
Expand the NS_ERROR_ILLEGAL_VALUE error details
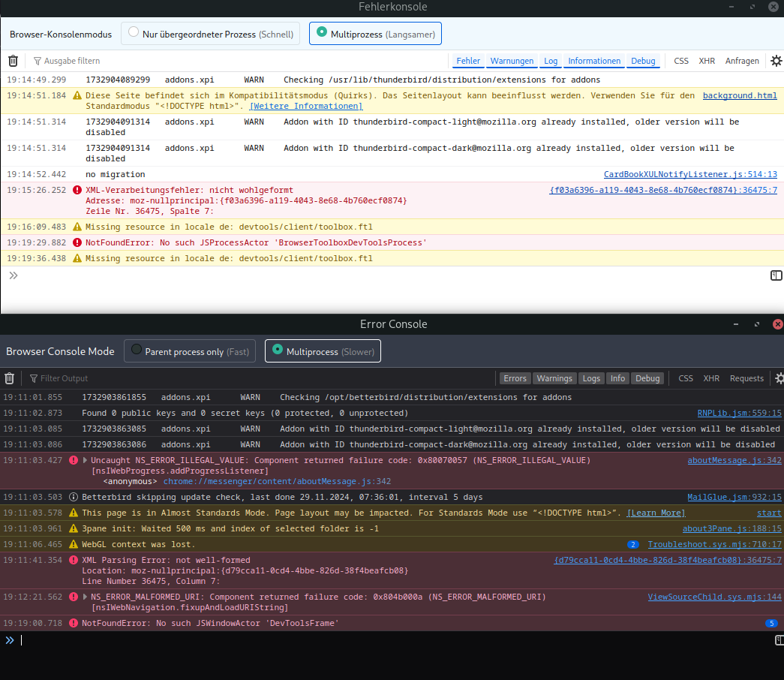(85, 460)
